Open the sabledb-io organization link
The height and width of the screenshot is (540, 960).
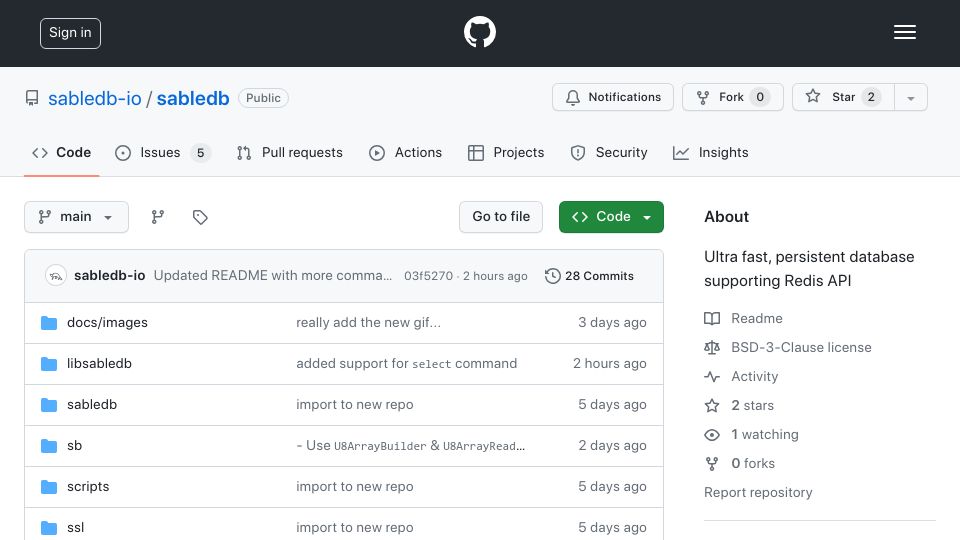click(95, 99)
